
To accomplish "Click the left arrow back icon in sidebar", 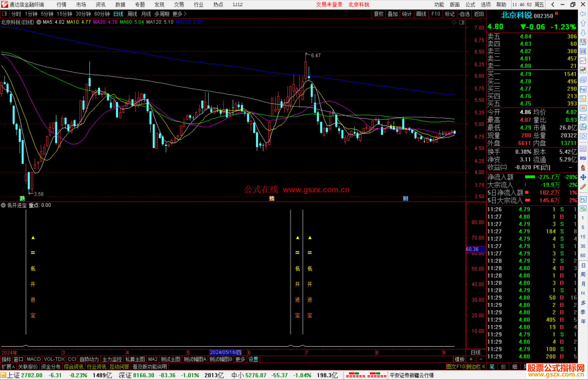I will 583,14.
